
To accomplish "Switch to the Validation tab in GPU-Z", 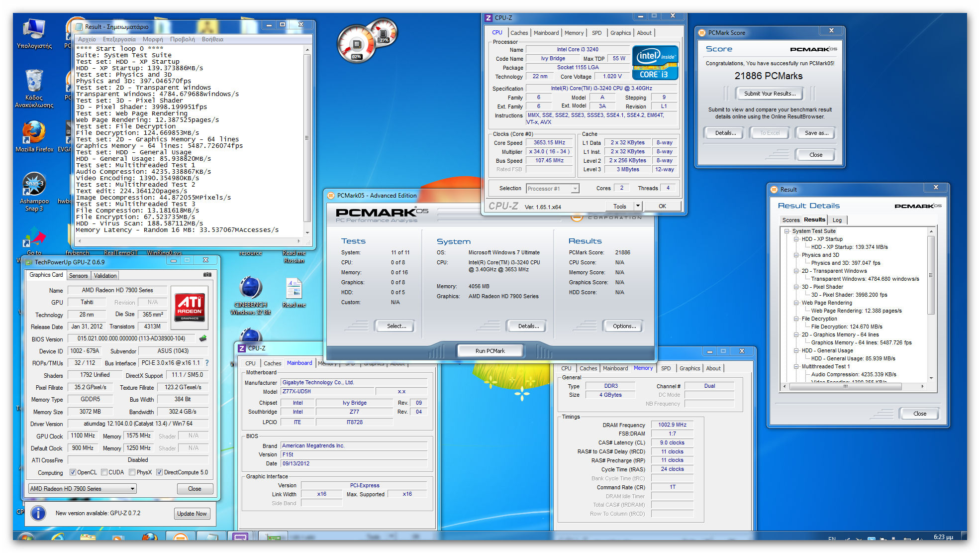I will pos(105,275).
